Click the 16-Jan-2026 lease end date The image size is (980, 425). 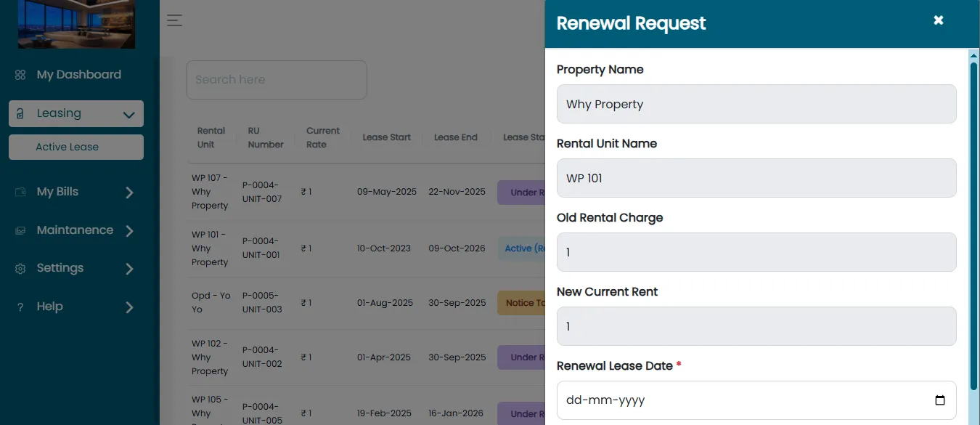pyautogui.click(x=456, y=413)
